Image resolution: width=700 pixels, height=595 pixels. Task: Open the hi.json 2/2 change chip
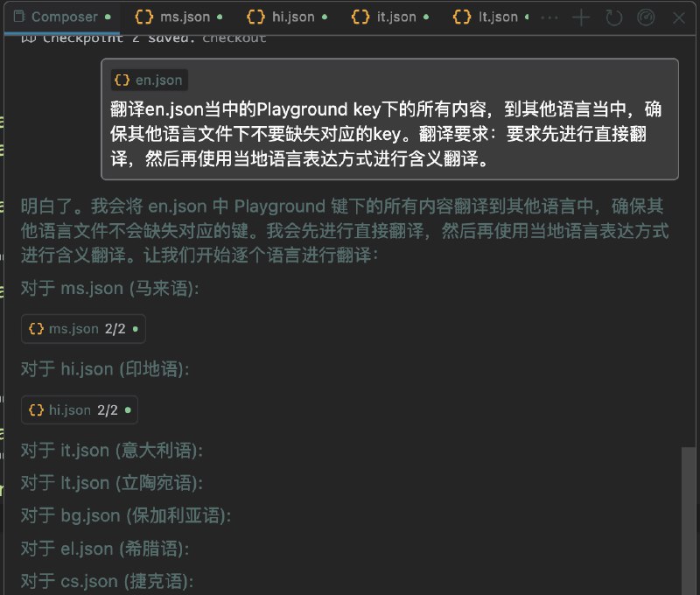point(80,409)
